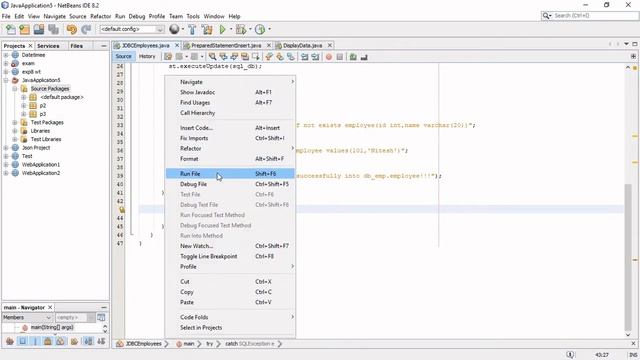
Task: Click the Clean and Build Project icon
Action: click(207, 29)
